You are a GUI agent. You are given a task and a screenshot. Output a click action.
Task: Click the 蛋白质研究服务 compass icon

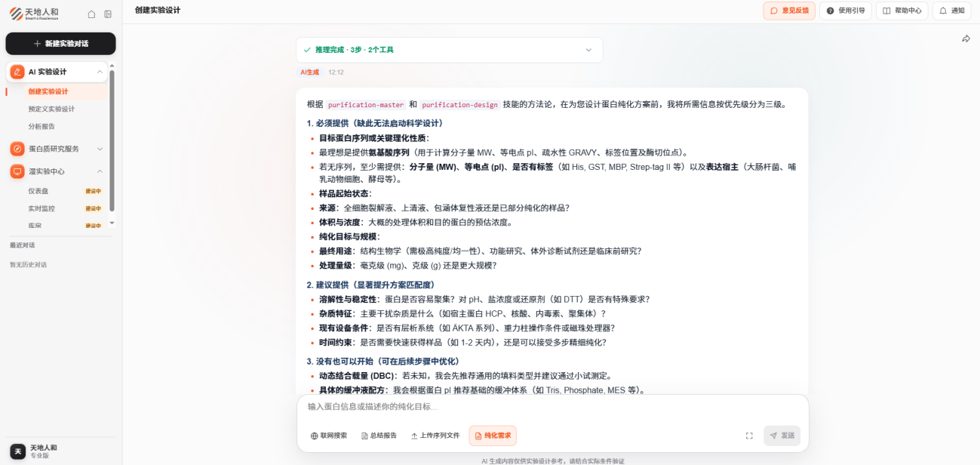(17, 149)
